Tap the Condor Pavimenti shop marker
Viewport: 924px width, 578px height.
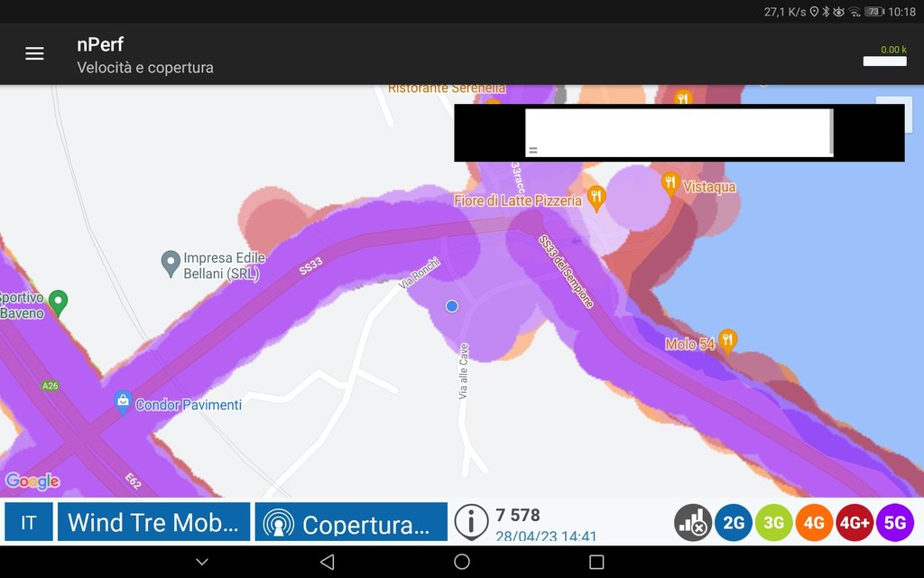click(x=123, y=403)
